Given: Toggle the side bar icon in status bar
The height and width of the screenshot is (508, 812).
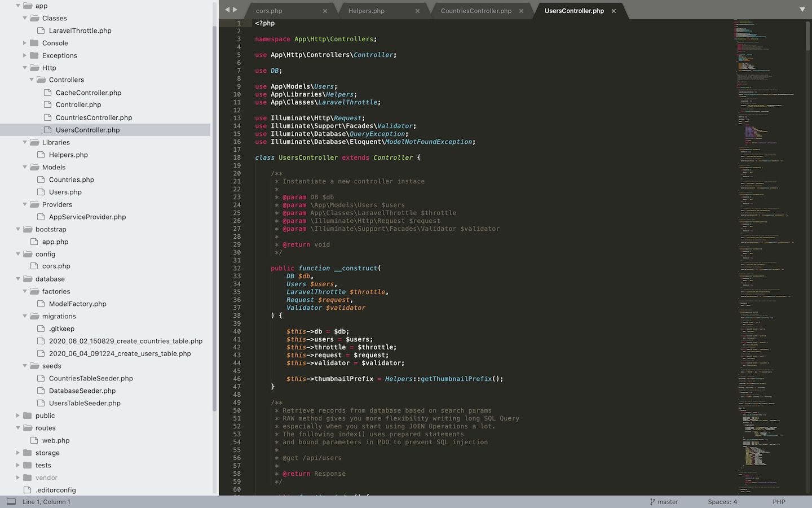Looking at the screenshot, I should [x=11, y=502].
